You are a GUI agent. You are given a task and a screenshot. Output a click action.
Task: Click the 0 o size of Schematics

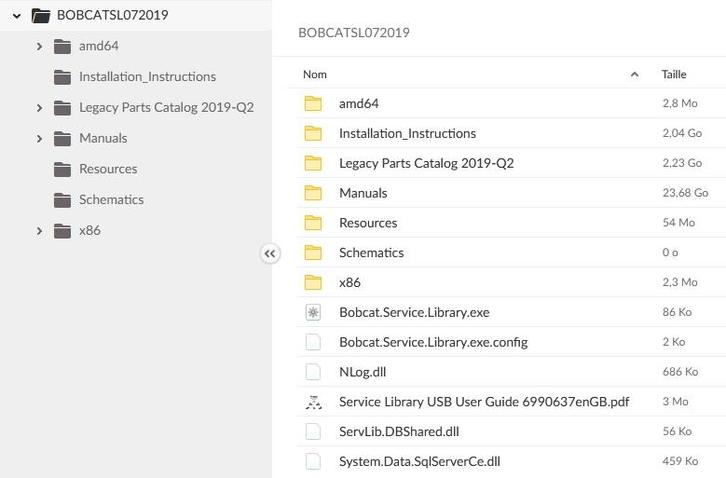(x=670, y=252)
